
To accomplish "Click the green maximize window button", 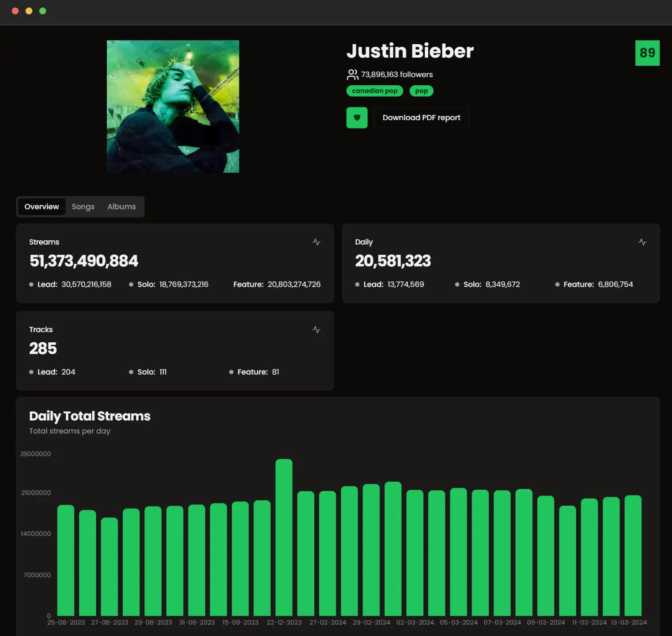I will 43,11.
